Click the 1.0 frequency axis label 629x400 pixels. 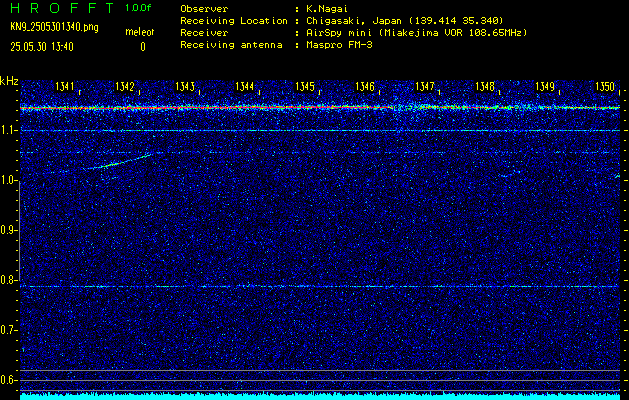7,180
